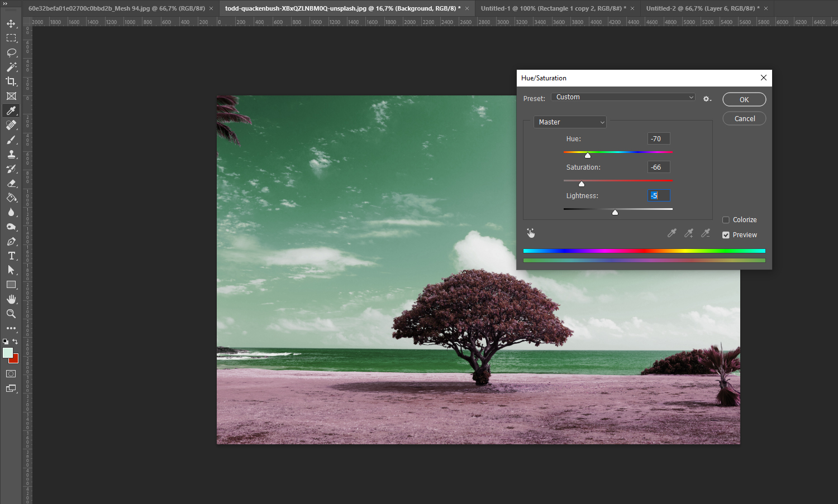This screenshot has height=504, width=838.
Task: Switch to the Untitled-2 document tab
Action: coord(703,8)
